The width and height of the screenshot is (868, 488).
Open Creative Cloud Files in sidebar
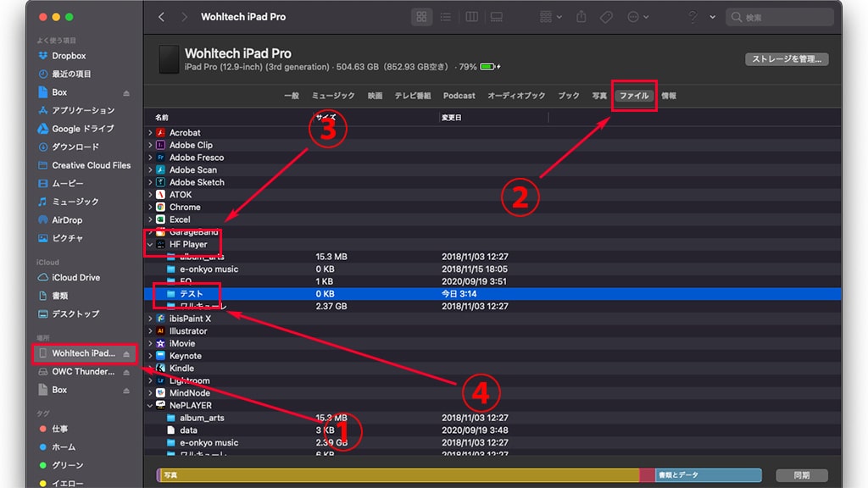91,165
